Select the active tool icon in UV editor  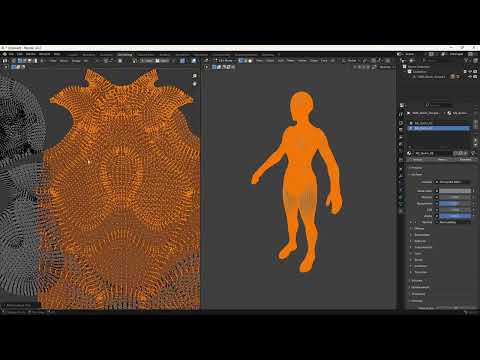(x=6, y=67)
